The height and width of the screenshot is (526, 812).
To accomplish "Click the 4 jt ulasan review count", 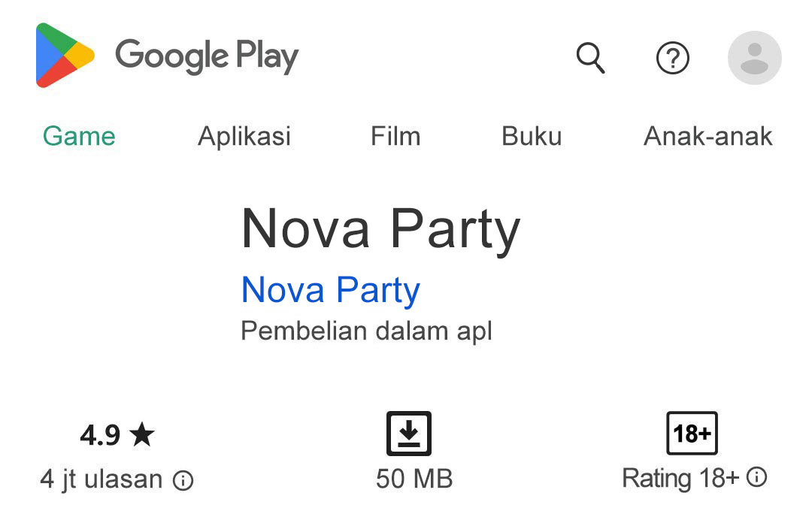I will (x=101, y=479).
